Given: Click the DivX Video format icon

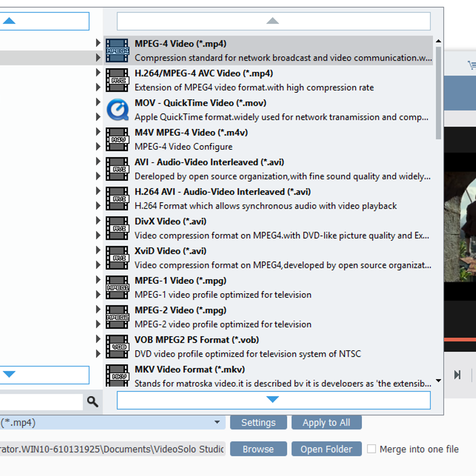Looking at the screenshot, I should [118, 228].
